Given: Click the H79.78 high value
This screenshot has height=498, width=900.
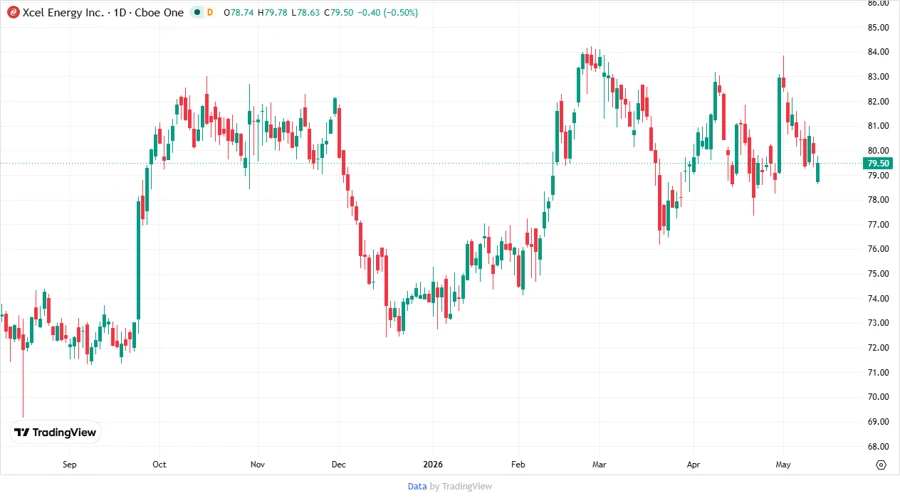Looking at the screenshot, I should (x=272, y=13).
